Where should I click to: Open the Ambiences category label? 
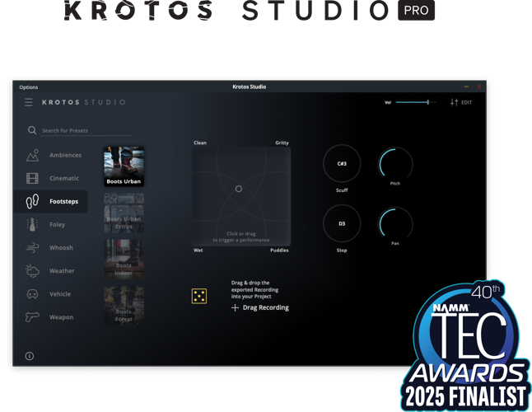(x=66, y=155)
